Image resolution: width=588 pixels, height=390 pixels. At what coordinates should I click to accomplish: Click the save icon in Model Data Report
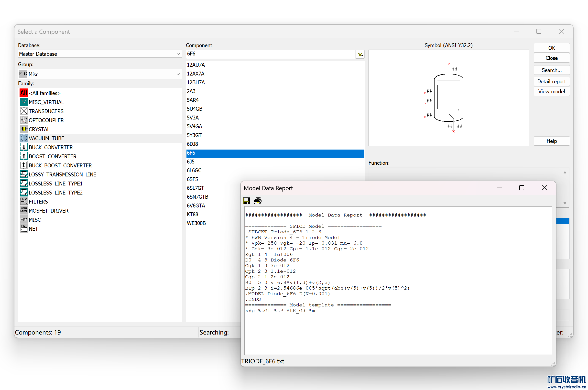tap(246, 201)
